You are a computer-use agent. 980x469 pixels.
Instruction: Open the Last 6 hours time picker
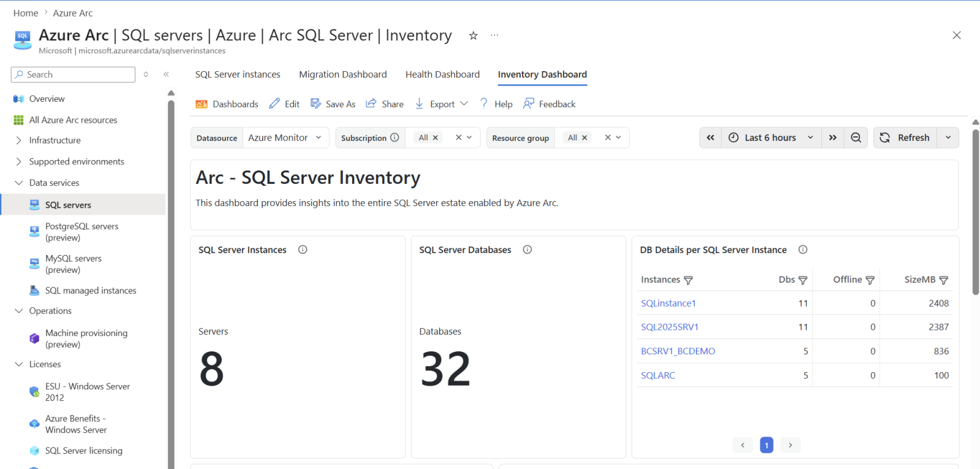click(771, 138)
